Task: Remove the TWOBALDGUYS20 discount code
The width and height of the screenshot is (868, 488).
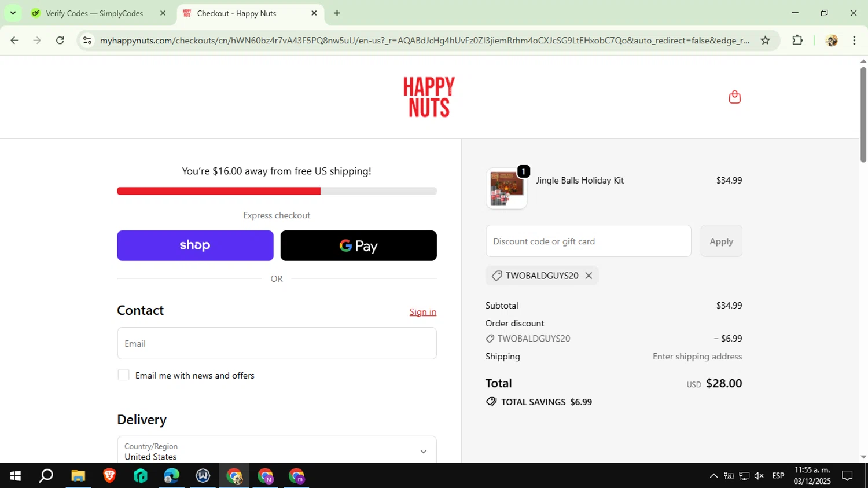Action: 589,276
